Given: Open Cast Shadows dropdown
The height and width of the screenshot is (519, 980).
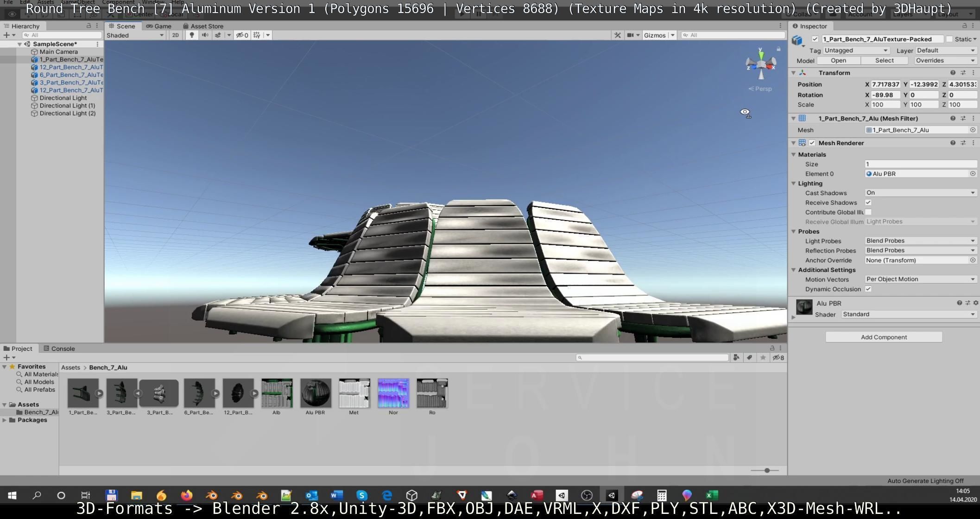Looking at the screenshot, I should pyautogui.click(x=920, y=193).
